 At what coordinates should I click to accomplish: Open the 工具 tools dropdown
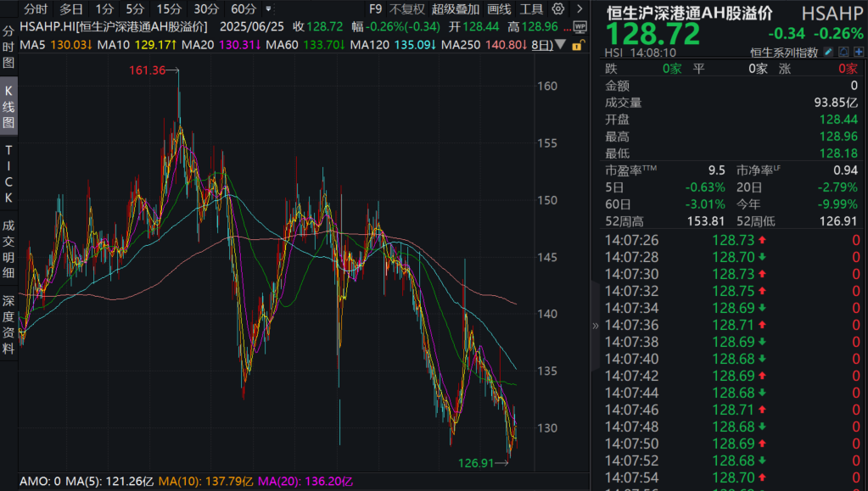531,9
